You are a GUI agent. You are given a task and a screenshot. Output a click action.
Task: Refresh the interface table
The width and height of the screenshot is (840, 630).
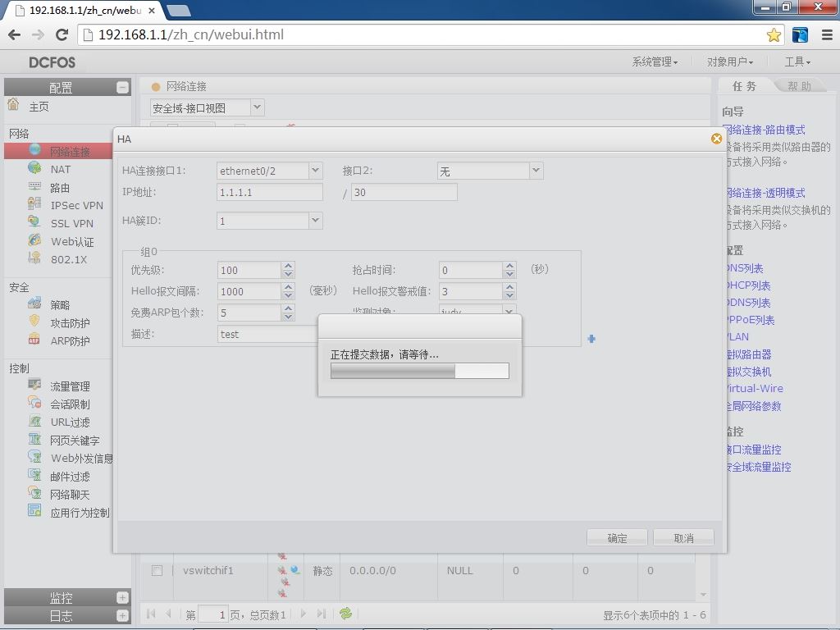[x=345, y=614]
